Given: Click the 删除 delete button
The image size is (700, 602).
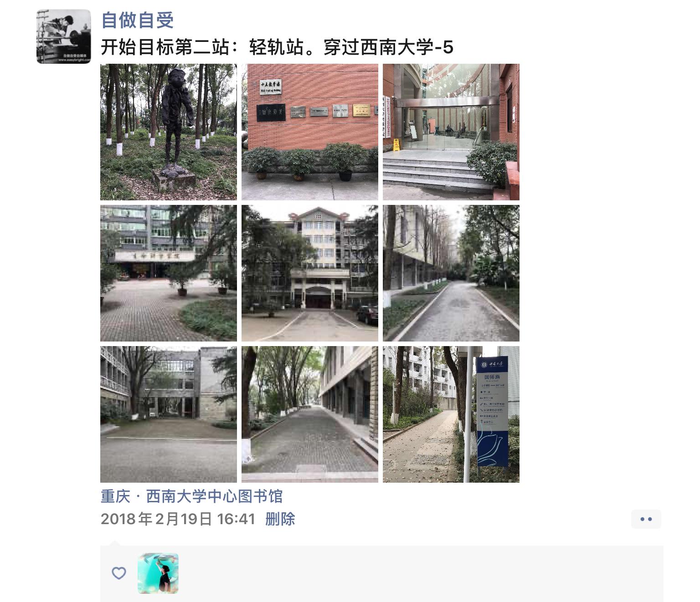Looking at the screenshot, I should pos(280,519).
